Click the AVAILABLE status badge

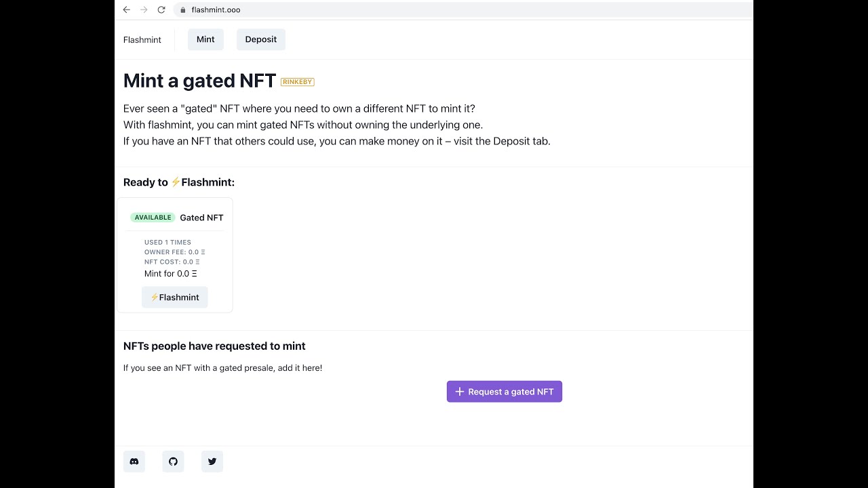[x=153, y=218]
